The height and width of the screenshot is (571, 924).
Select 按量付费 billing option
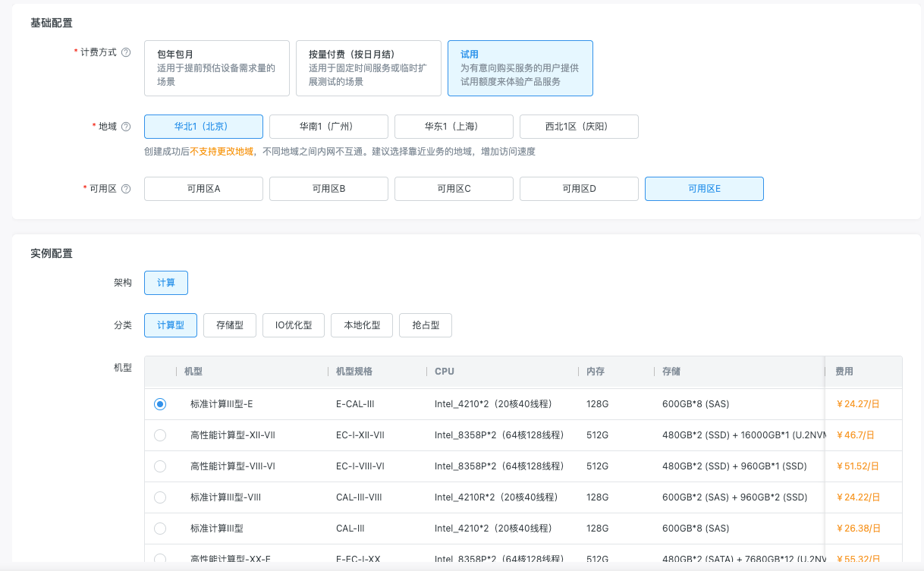pyautogui.click(x=369, y=68)
